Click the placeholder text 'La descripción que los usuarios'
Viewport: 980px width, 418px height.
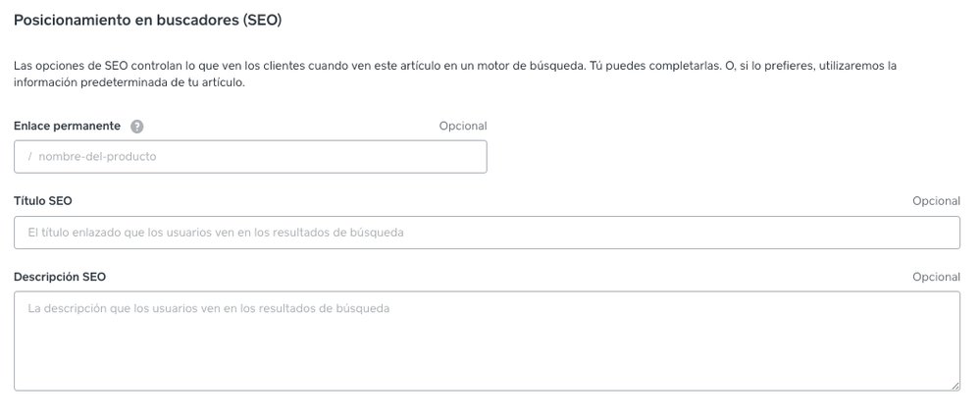208,308
